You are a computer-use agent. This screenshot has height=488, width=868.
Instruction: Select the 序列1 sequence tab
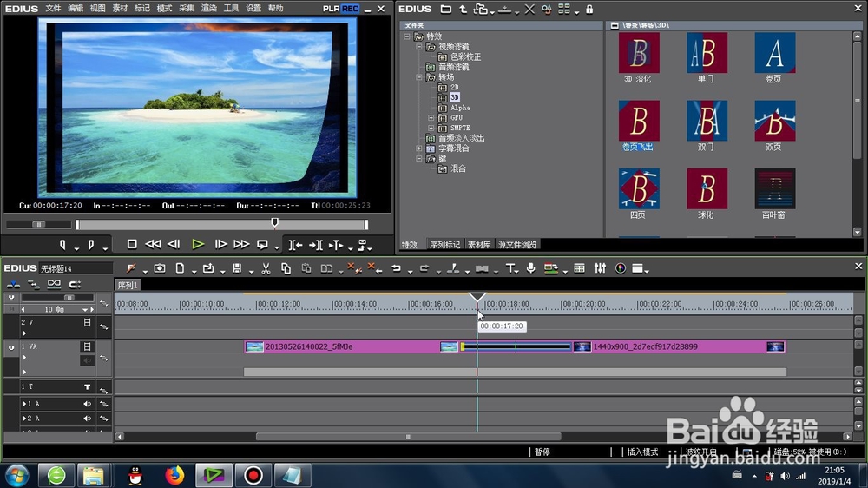click(x=128, y=286)
